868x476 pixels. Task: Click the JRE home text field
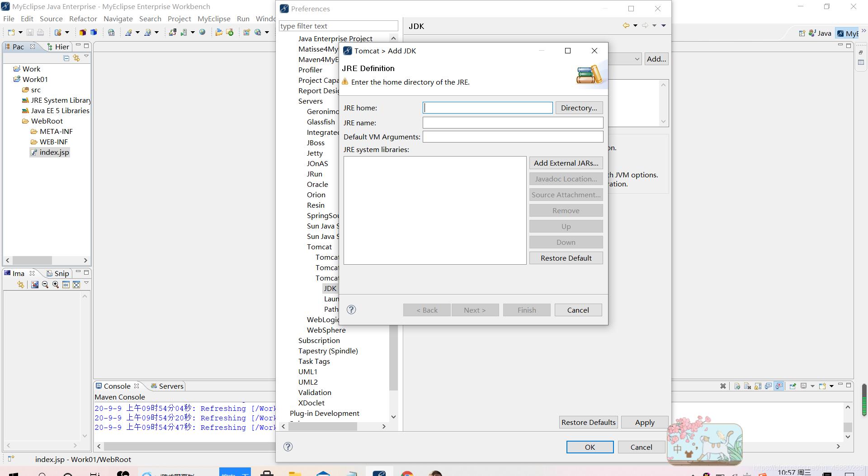pos(488,108)
